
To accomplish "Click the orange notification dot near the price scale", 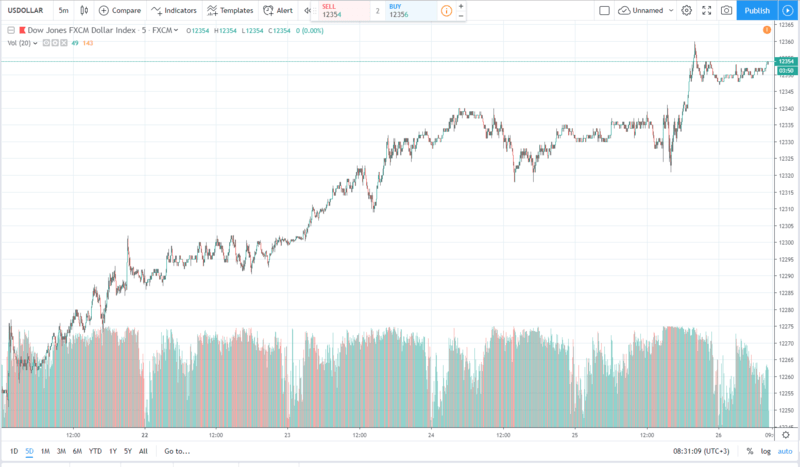I will coord(766,30).
